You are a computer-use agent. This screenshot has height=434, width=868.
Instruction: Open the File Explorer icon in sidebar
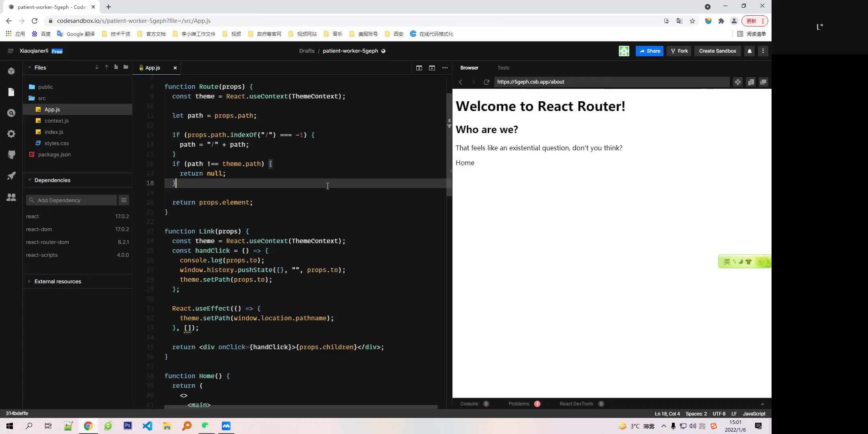click(x=11, y=92)
